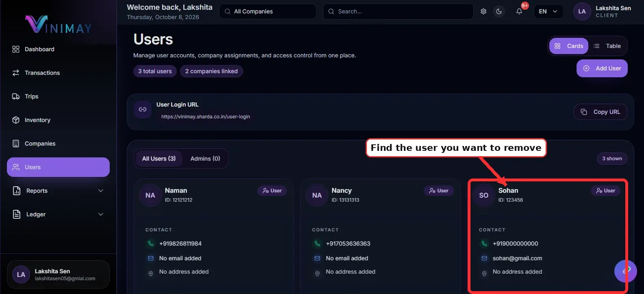Screen dimensions: 644x294
Task: Click the ID: 123456 text
Action: 511,200
